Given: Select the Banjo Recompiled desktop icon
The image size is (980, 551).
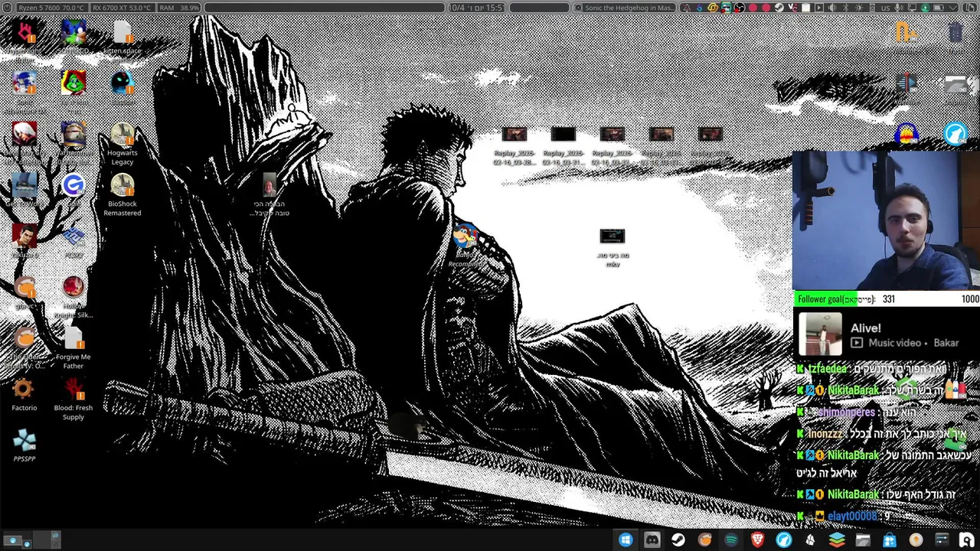Looking at the screenshot, I should 465,245.
